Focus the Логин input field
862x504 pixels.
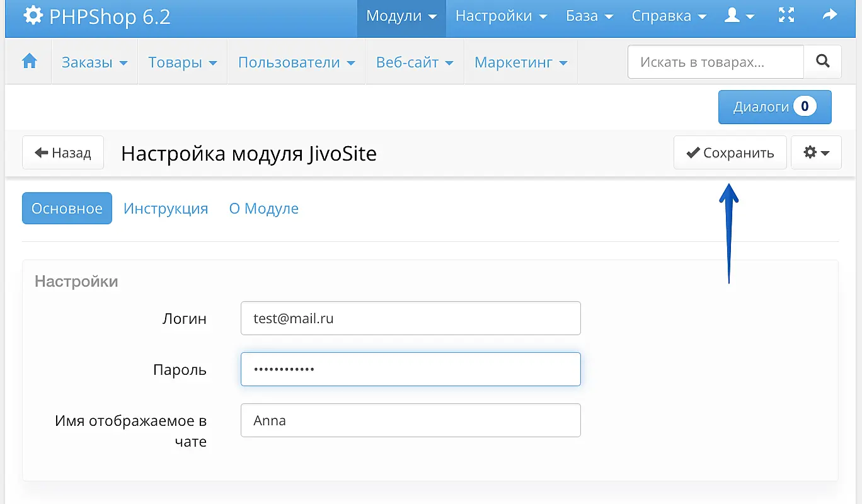click(x=410, y=318)
